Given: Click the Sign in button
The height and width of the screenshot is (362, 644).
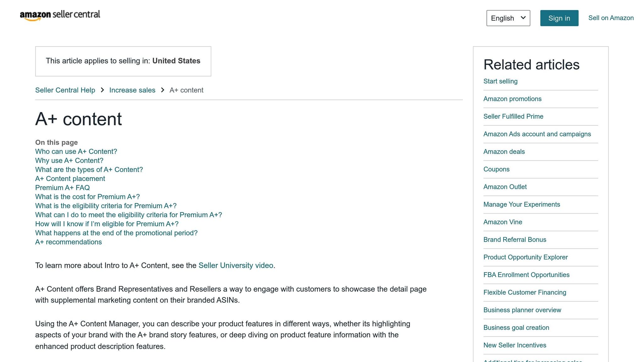Looking at the screenshot, I should tap(559, 18).
